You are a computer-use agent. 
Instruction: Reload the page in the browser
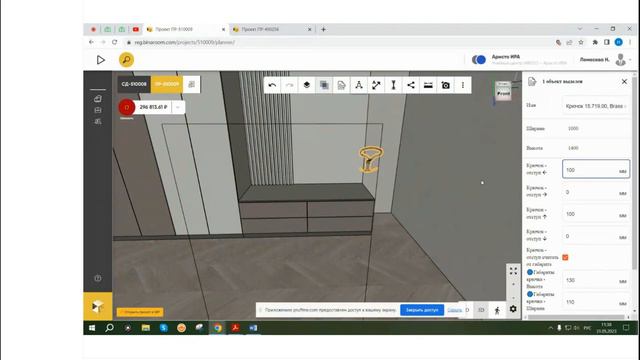point(115,42)
